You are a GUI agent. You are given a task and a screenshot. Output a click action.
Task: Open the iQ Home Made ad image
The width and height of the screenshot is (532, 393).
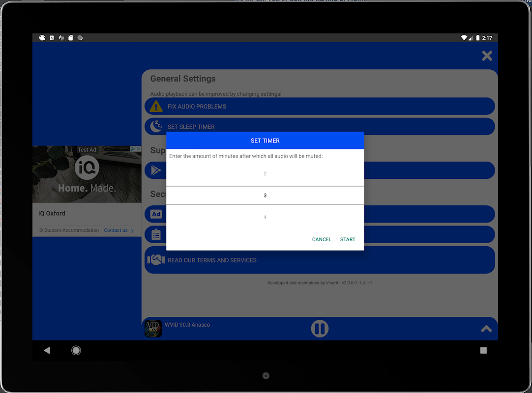point(87,174)
